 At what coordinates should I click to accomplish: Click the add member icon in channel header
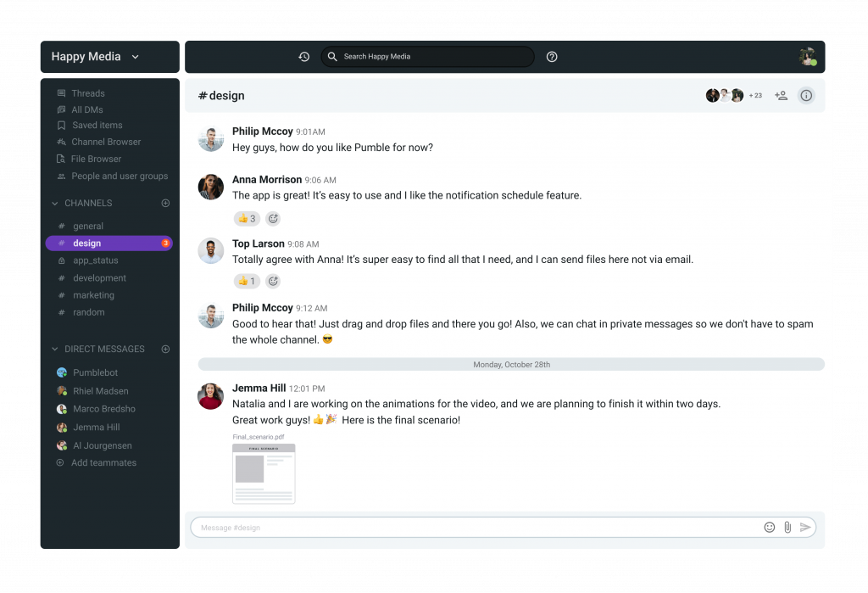click(x=781, y=95)
